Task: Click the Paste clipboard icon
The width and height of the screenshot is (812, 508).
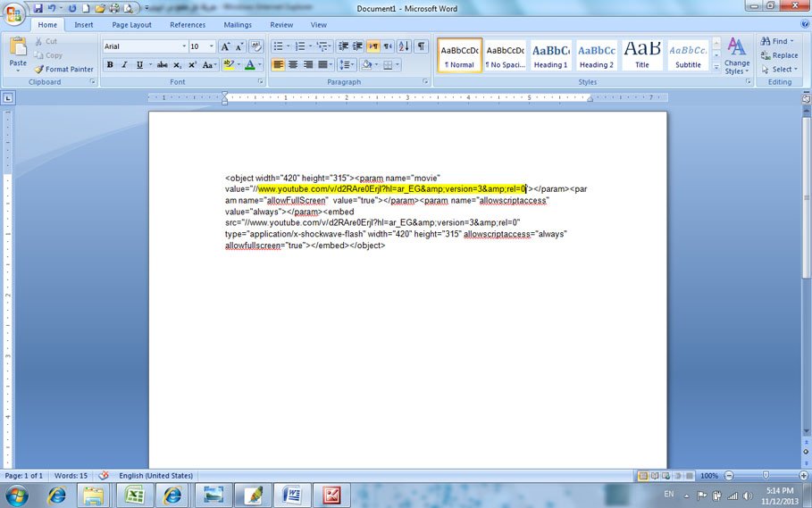Action: (18, 47)
